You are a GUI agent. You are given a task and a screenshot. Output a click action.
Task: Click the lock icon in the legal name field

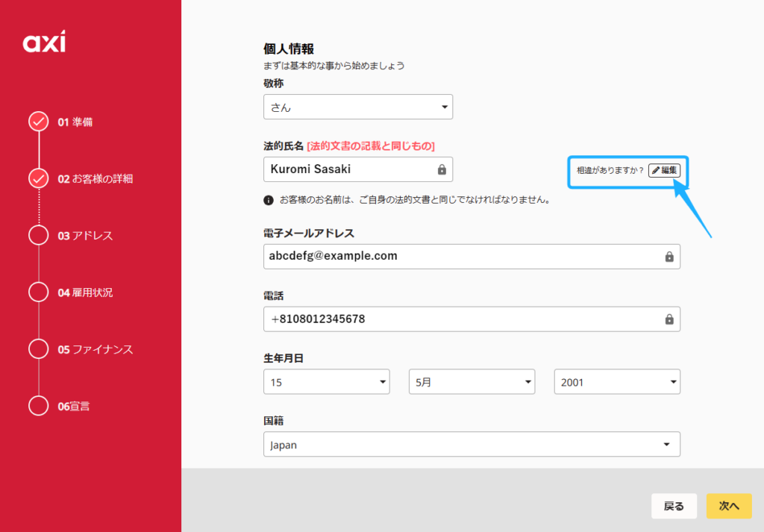(x=442, y=169)
